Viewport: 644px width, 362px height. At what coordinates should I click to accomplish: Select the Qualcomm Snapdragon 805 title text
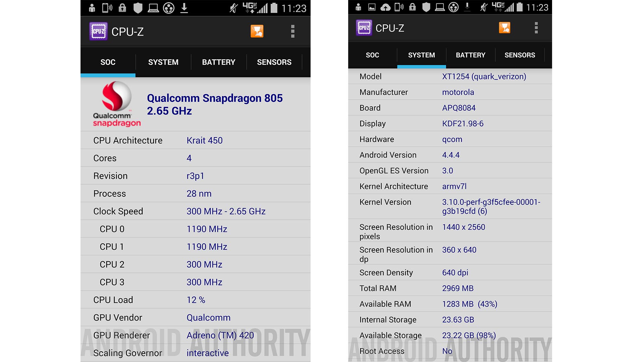click(x=215, y=98)
